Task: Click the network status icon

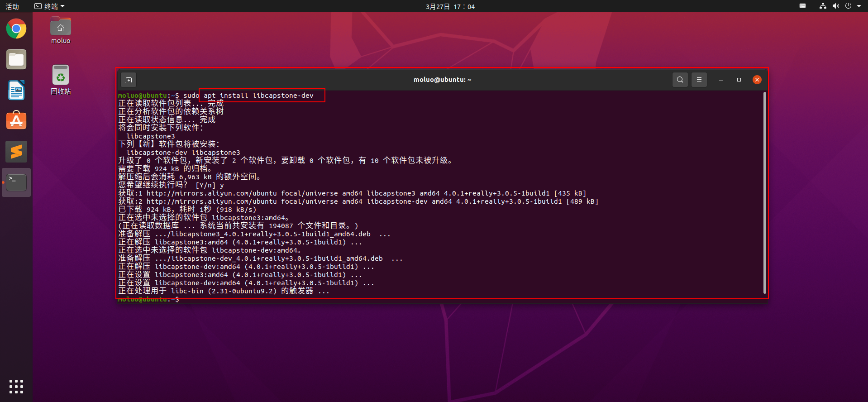Action: pyautogui.click(x=823, y=6)
